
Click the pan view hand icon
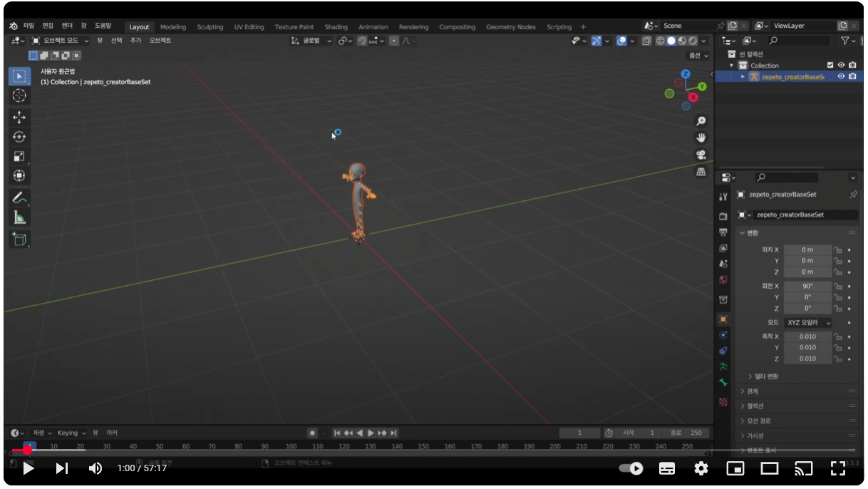(x=701, y=138)
